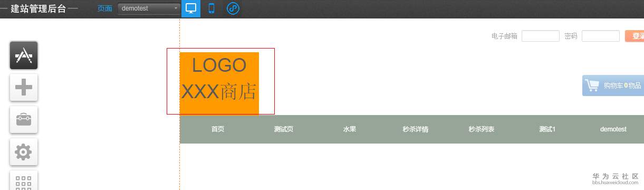Viewport: 644px width, 190px height.
Task: Focus the 密码 password input field
Action: pos(600,36)
